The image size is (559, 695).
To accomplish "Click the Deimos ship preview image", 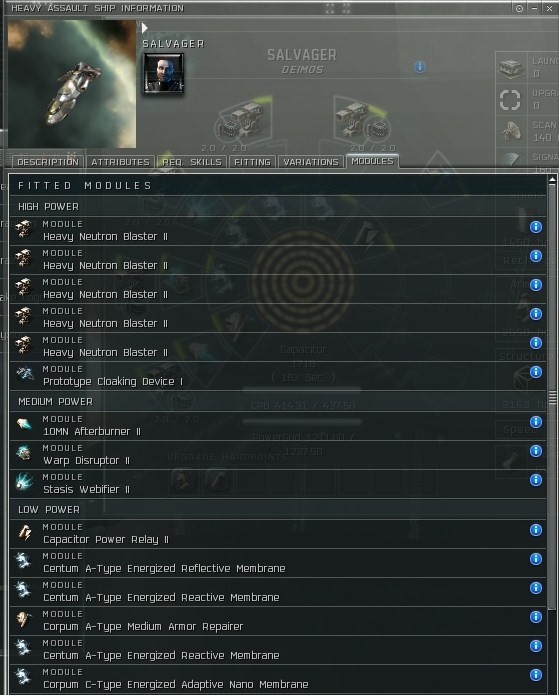I will 72,84.
